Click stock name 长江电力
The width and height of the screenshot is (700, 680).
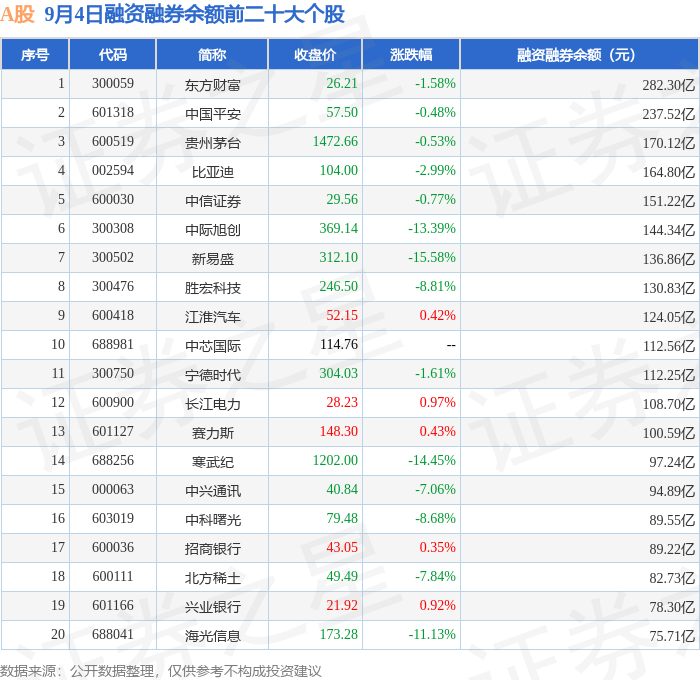pyautogui.click(x=212, y=404)
